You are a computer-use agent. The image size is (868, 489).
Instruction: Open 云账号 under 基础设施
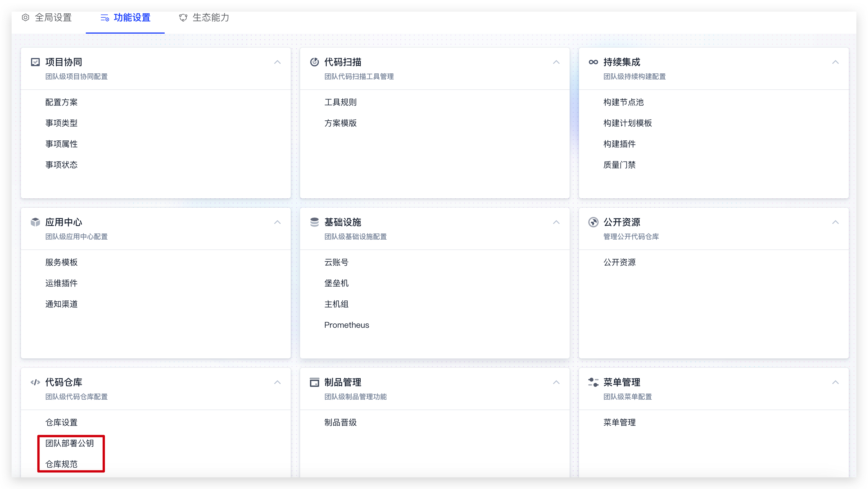336,262
